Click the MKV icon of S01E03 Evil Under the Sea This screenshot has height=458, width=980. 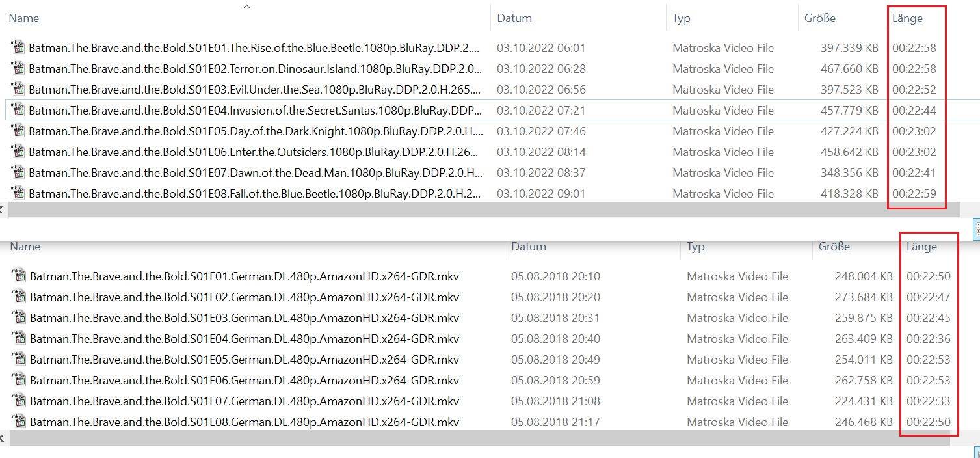click(x=18, y=89)
